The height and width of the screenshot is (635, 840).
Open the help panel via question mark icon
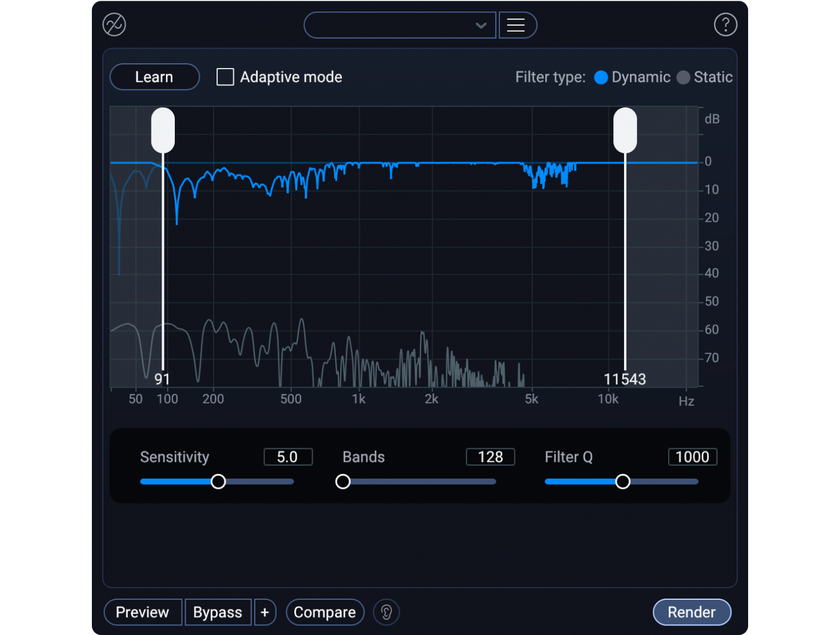pos(725,24)
